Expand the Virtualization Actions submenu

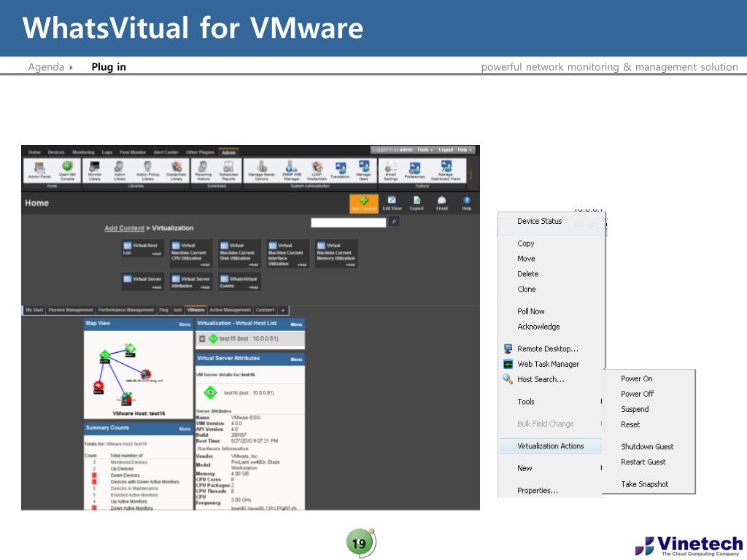(x=550, y=446)
